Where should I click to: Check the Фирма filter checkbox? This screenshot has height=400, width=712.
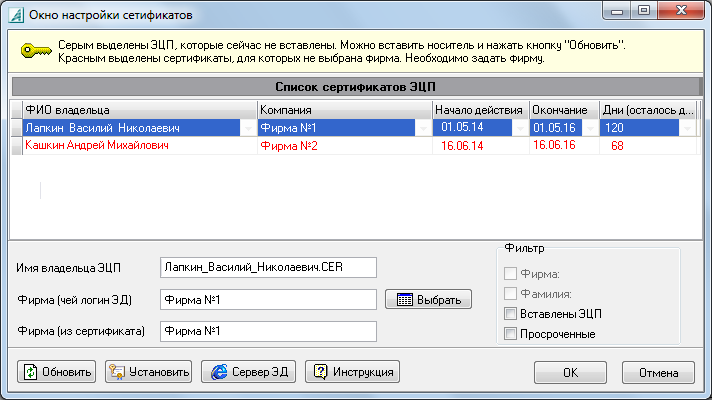512,275
